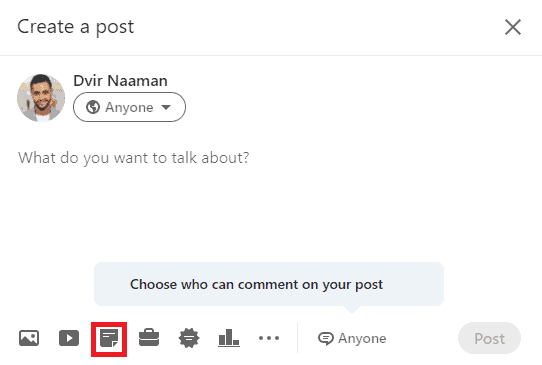This screenshot has width=542, height=365.
Task: Close the Create a post dialog
Action: [x=513, y=27]
